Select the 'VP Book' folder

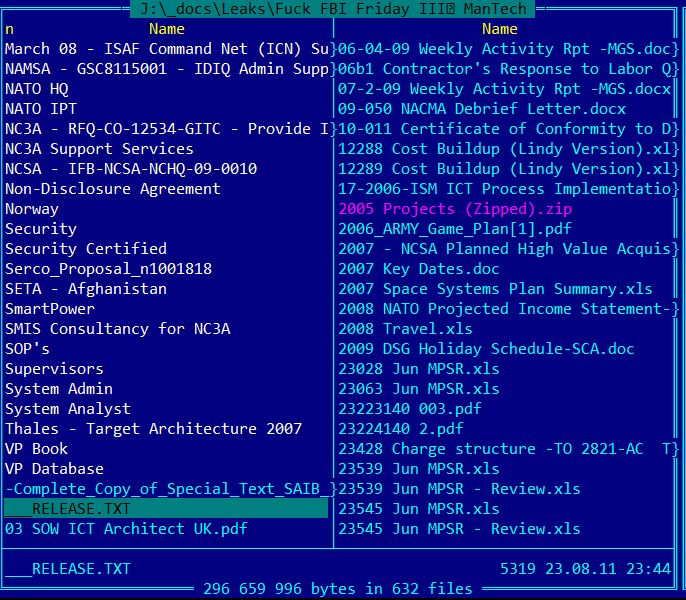click(37, 449)
